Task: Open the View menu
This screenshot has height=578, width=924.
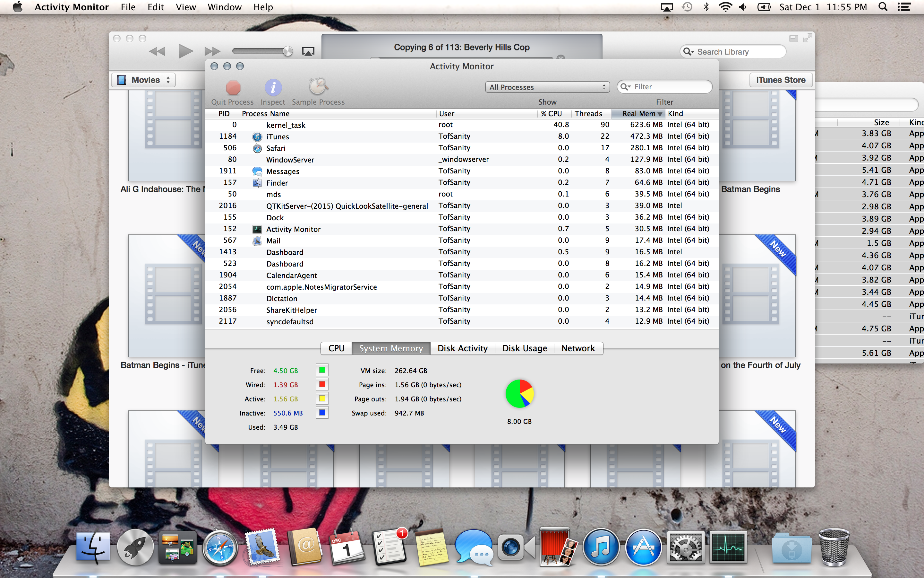Action: [x=186, y=7]
